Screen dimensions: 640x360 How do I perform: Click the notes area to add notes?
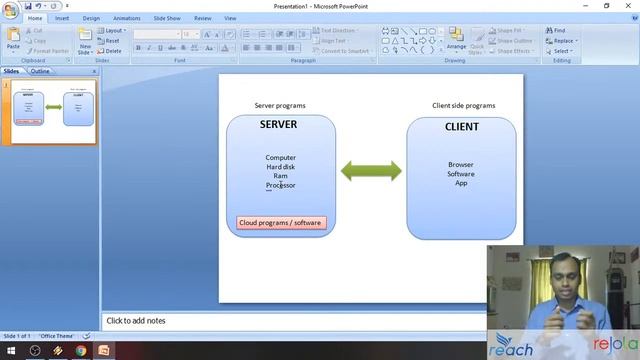click(294, 321)
